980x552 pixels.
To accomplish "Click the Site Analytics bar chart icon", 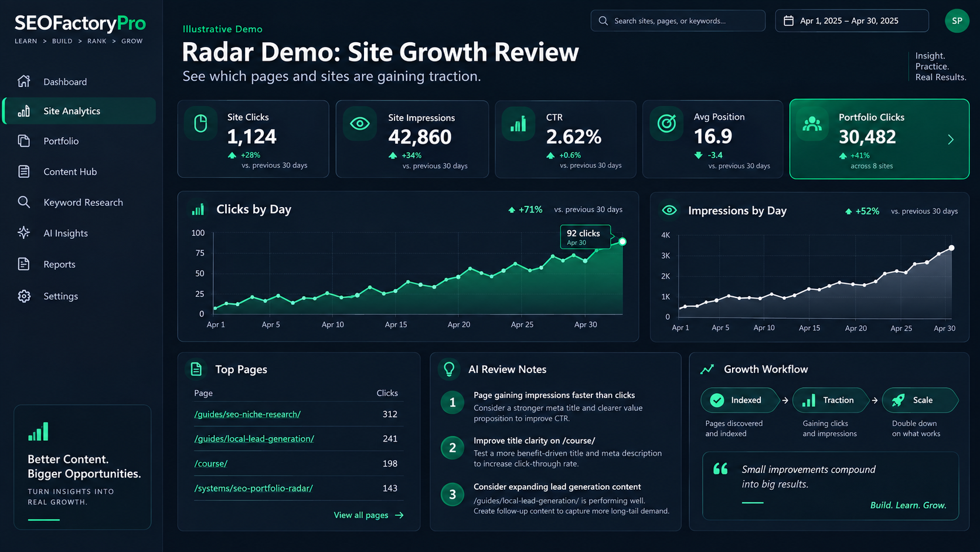I will (x=23, y=111).
